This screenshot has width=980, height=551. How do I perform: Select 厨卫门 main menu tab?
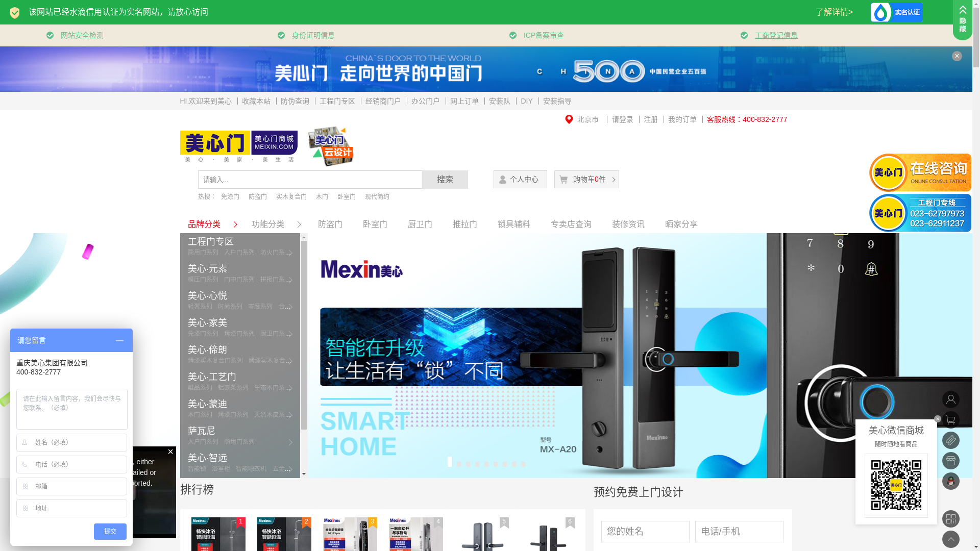pyautogui.click(x=420, y=224)
